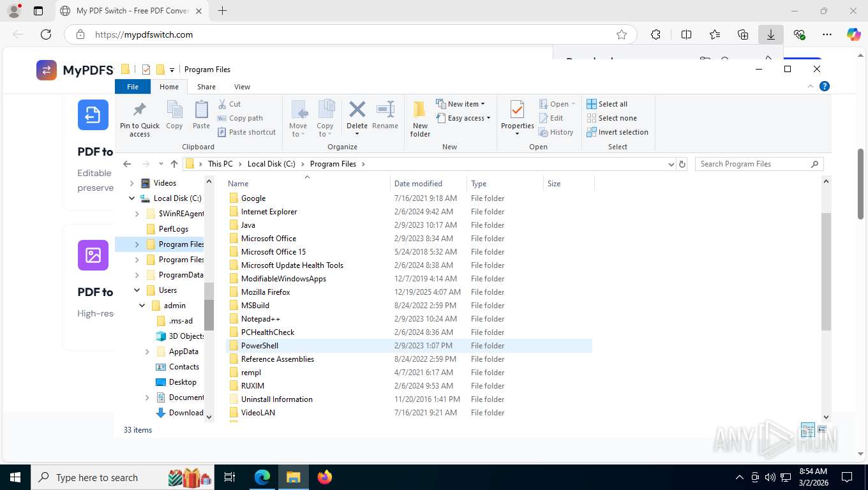The image size is (868, 490).
Task: Click Copy path in Clipboard group
Action: pos(240,118)
